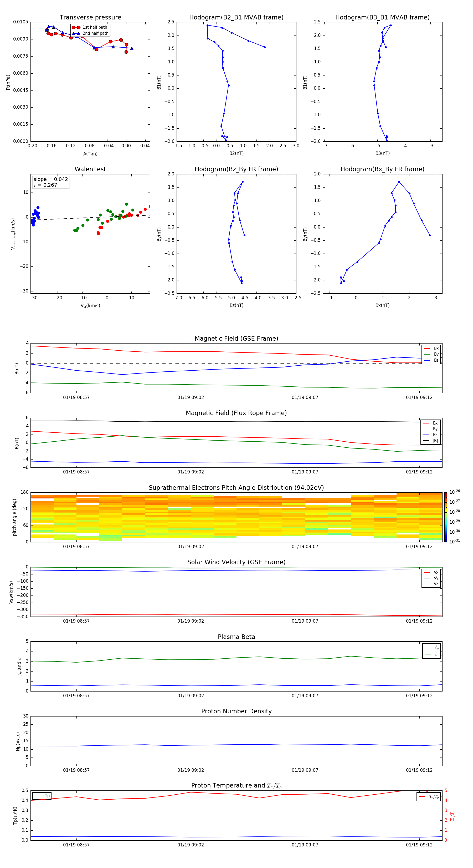Click the |B| entry in the Flux Rope legend

pos(431,441)
